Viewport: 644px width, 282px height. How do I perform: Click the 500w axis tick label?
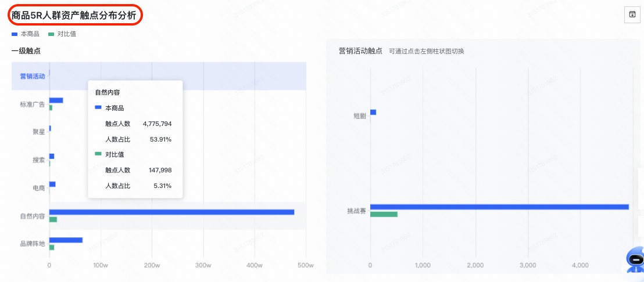click(306, 265)
